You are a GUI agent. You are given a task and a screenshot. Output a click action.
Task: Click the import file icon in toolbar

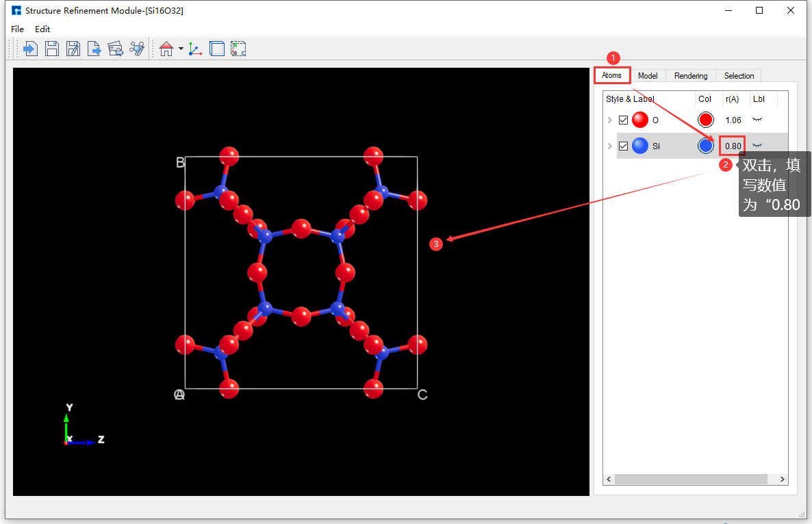pos(30,49)
